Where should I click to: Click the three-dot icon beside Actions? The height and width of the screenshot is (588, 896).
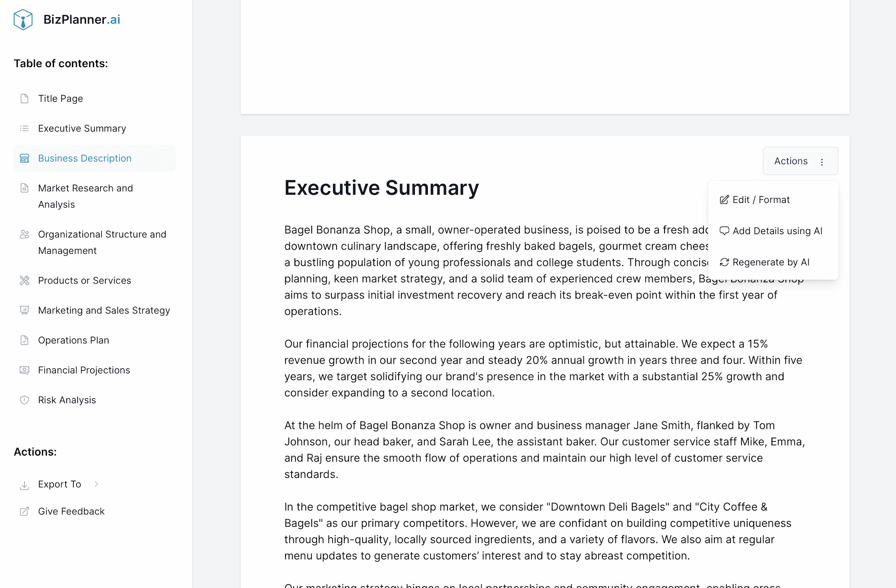822,162
